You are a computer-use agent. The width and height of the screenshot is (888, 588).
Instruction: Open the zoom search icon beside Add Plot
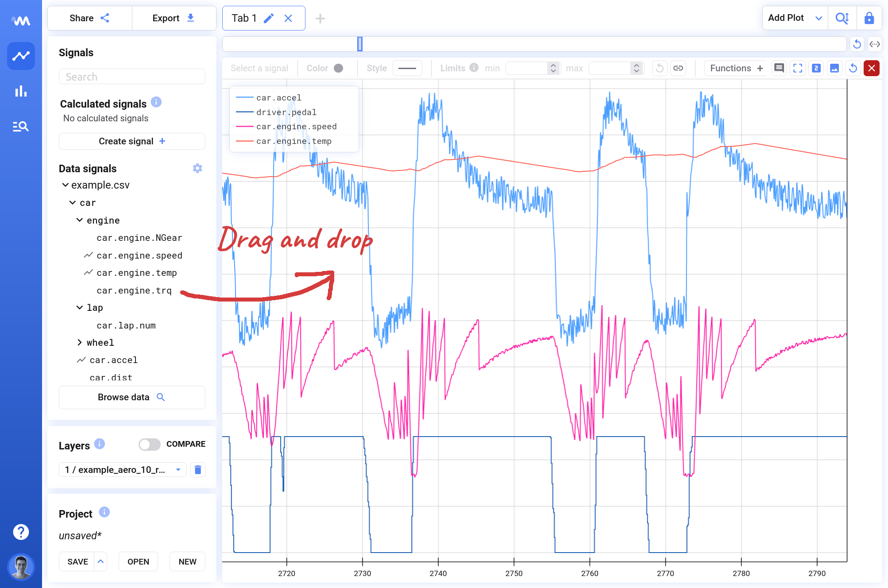click(842, 18)
